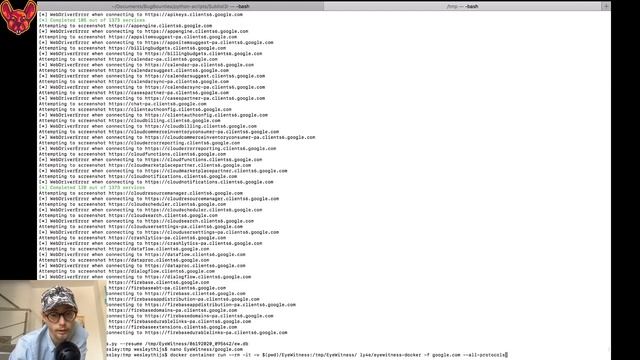Click Attempting line for calendarsync-pa.clients6.google.com

[x=134, y=81]
